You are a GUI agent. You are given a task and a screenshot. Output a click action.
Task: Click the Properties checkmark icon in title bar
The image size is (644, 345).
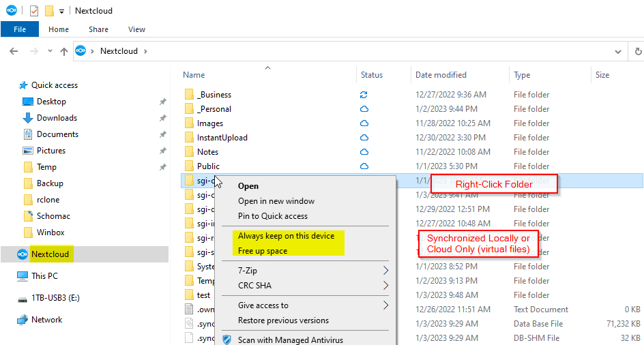[34, 11]
